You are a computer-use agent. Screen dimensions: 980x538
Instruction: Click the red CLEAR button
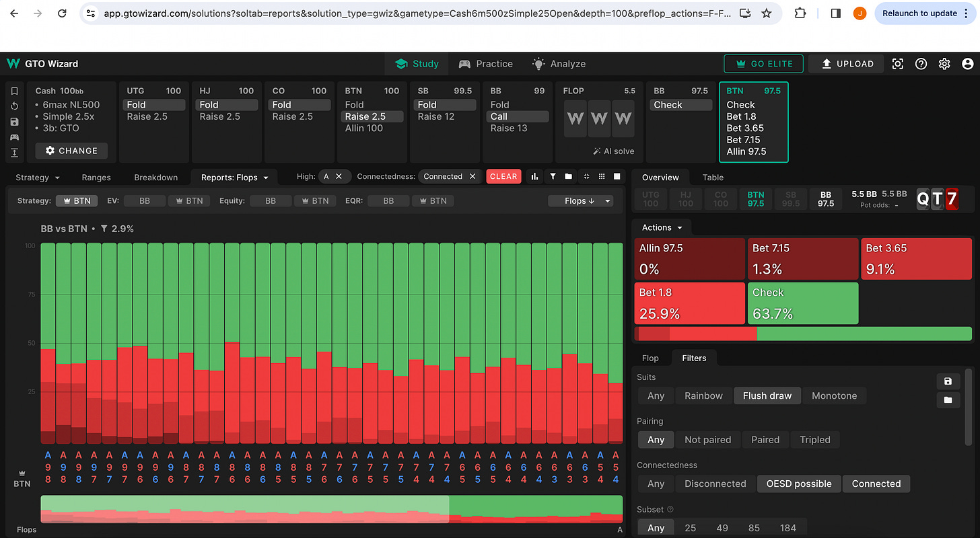[x=503, y=176]
